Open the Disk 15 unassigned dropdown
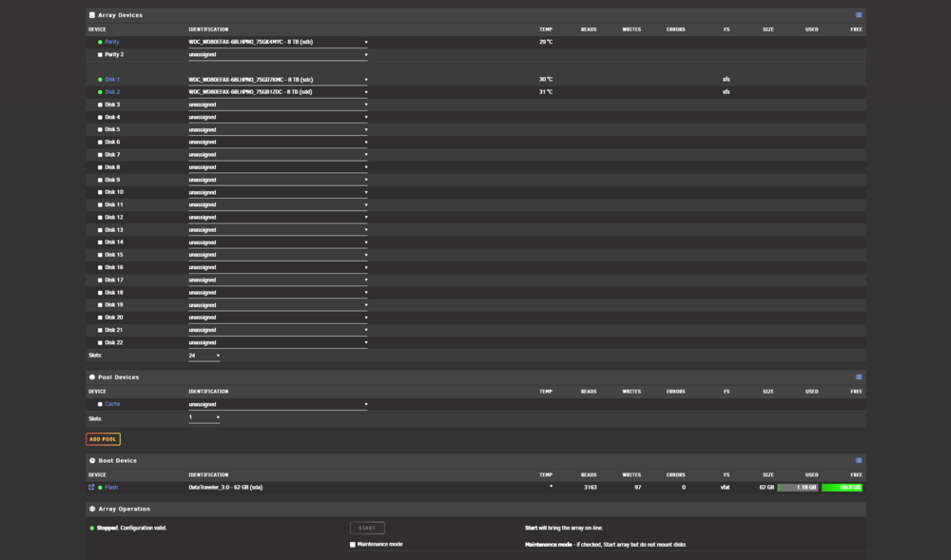951x560 pixels. 278,255
